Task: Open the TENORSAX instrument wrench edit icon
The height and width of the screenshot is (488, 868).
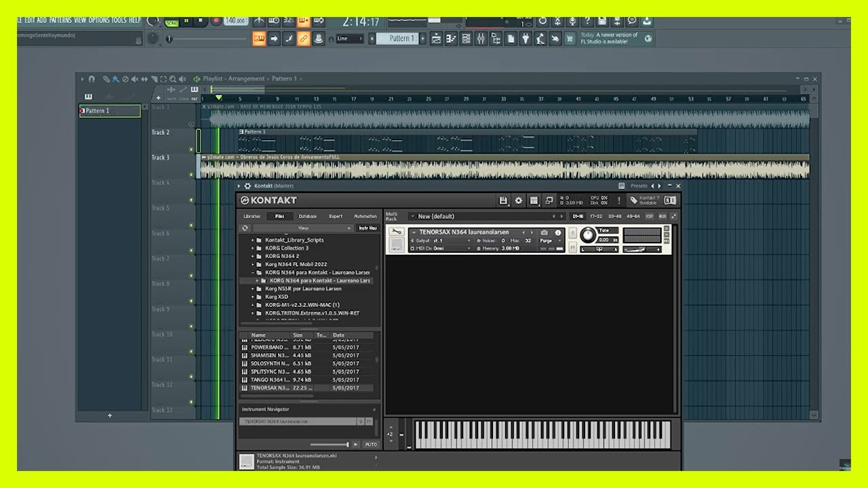Action: click(397, 232)
